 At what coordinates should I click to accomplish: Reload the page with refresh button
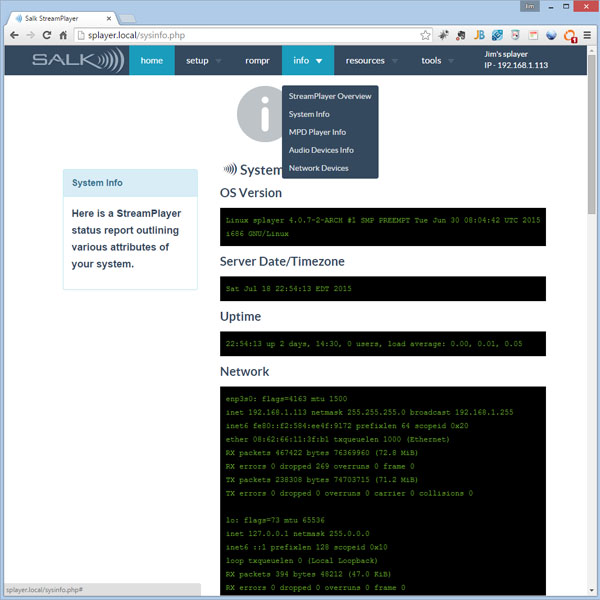point(47,34)
